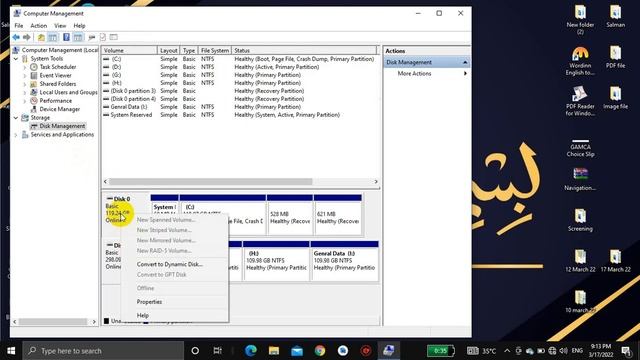Image resolution: width=640 pixels, height=360 pixels.
Task: Click the blue Help toolbar icon
Action: [x=66, y=38]
